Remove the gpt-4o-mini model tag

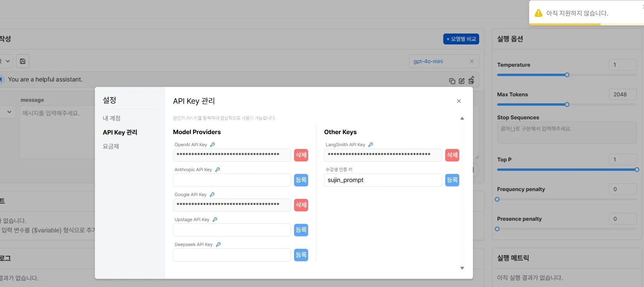(x=471, y=61)
